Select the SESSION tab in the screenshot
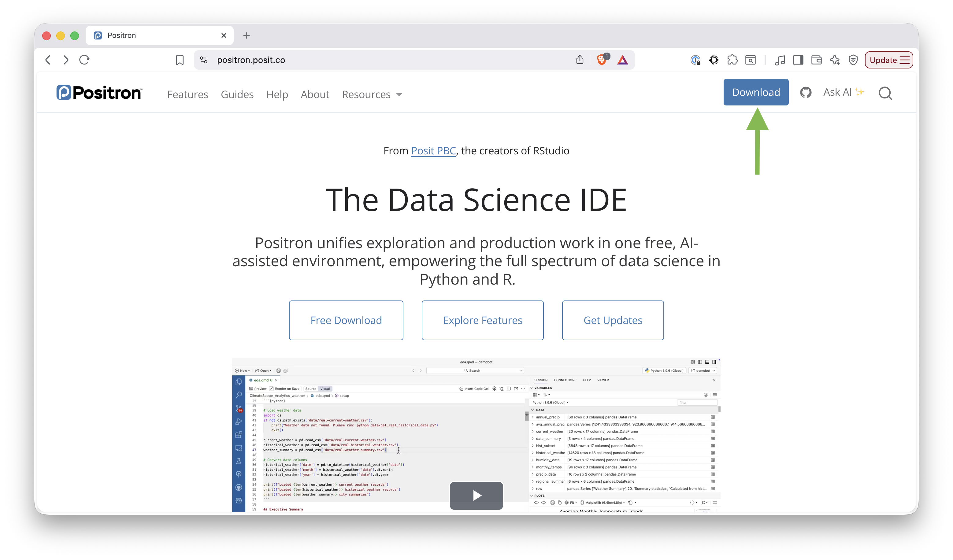Screen dimensions: 953x560 tap(541, 380)
